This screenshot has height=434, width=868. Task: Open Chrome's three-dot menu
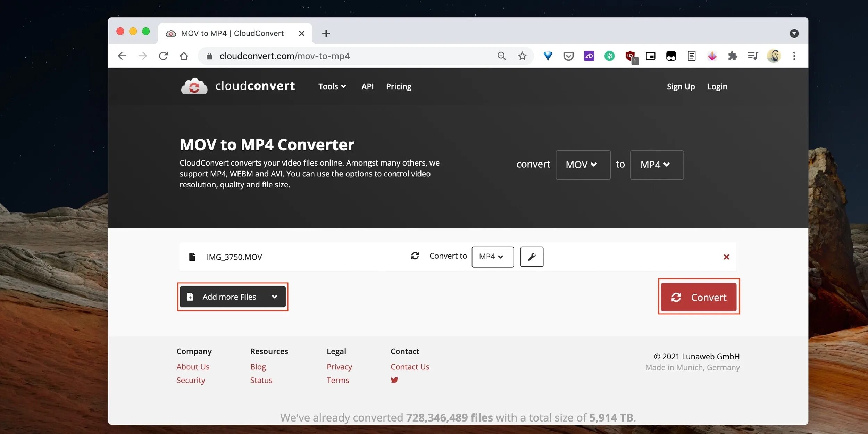[x=794, y=56]
